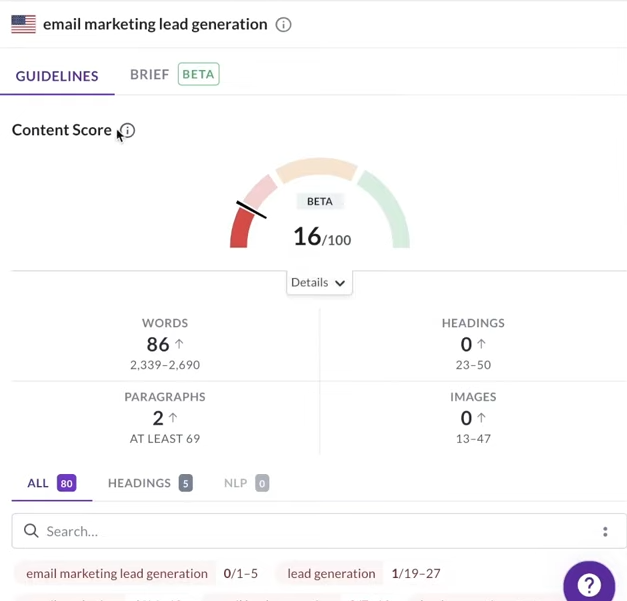This screenshot has width=627, height=601.
Task: Click the up arrow next to HEADINGS 0
Action: (x=481, y=343)
